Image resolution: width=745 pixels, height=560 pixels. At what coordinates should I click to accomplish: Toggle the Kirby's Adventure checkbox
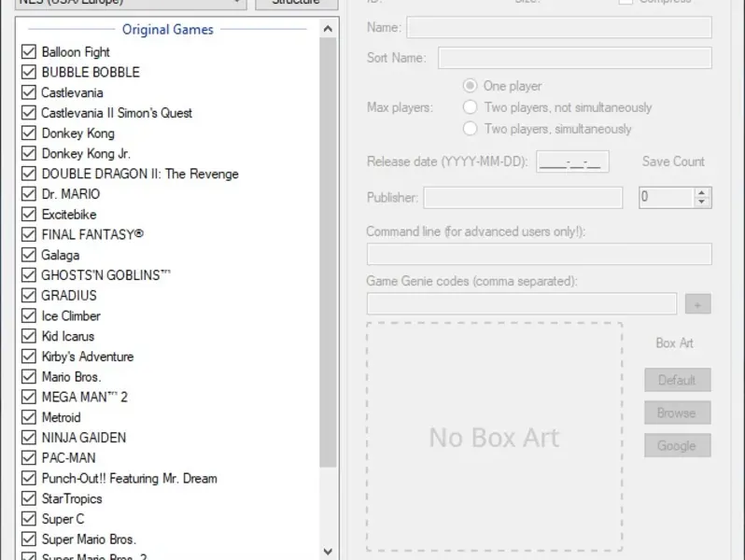pyautogui.click(x=29, y=357)
